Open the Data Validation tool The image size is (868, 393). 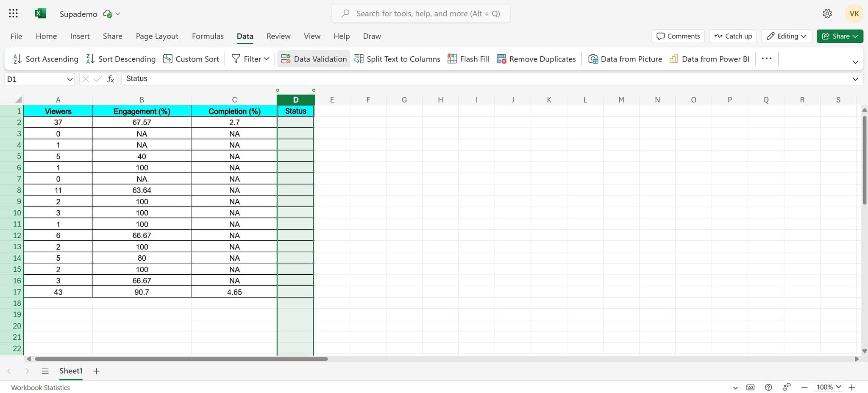(x=313, y=59)
